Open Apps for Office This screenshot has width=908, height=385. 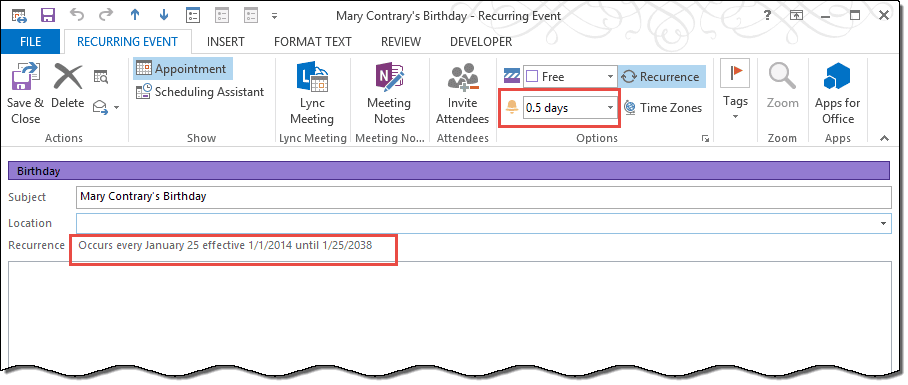pyautogui.click(x=837, y=93)
